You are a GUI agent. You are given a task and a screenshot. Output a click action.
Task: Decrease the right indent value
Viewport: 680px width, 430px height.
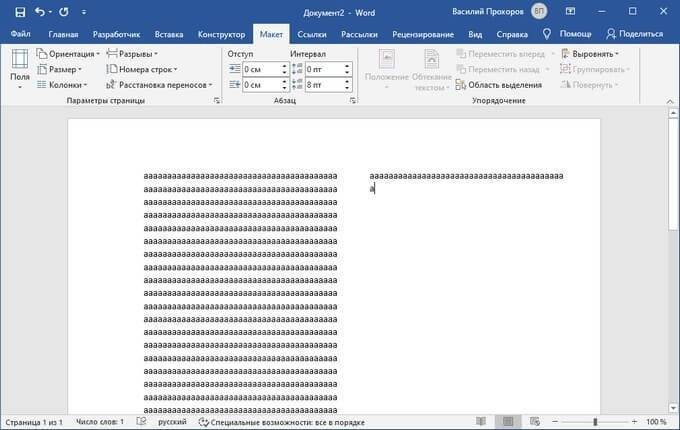click(284, 88)
